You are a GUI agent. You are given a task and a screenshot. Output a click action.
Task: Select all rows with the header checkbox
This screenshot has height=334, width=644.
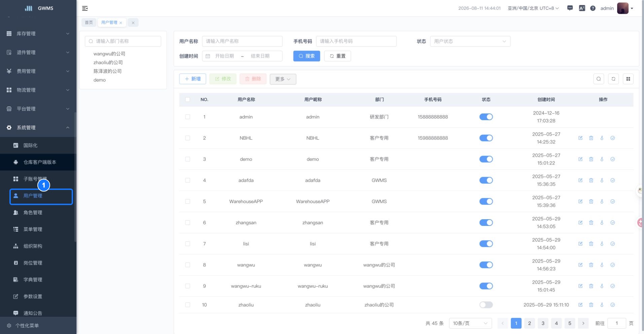[188, 100]
